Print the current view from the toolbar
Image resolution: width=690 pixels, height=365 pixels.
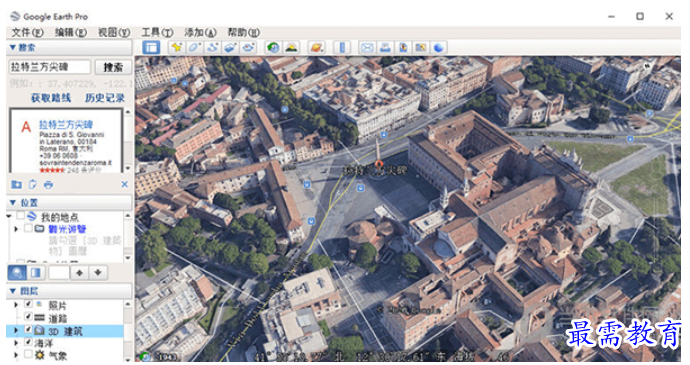[385, 48]
